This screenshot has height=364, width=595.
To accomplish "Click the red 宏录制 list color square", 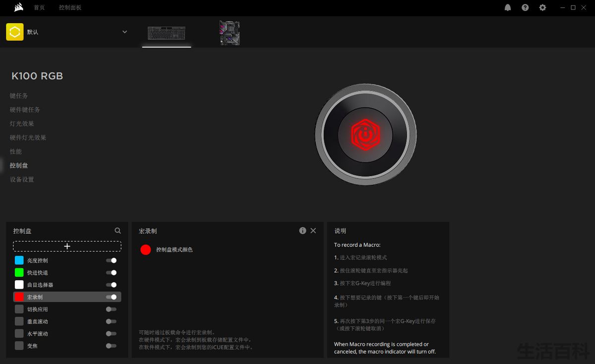I will point(19,297).
